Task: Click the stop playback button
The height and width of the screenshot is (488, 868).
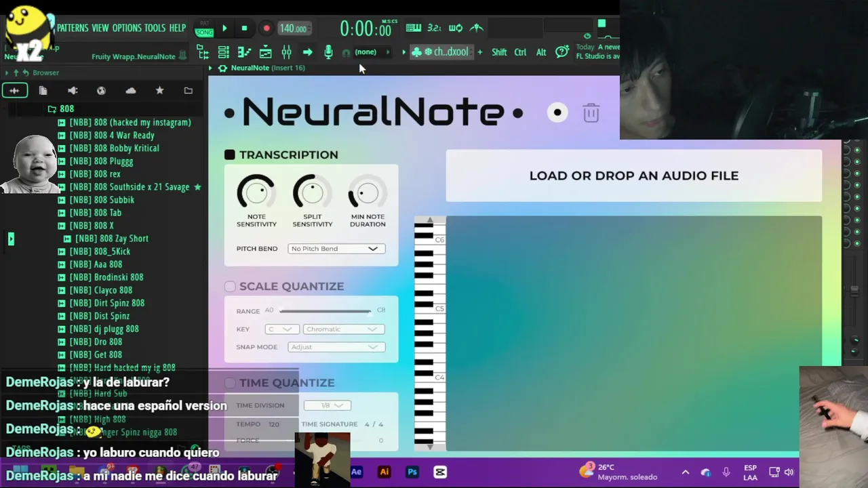Action: point(244,28)
